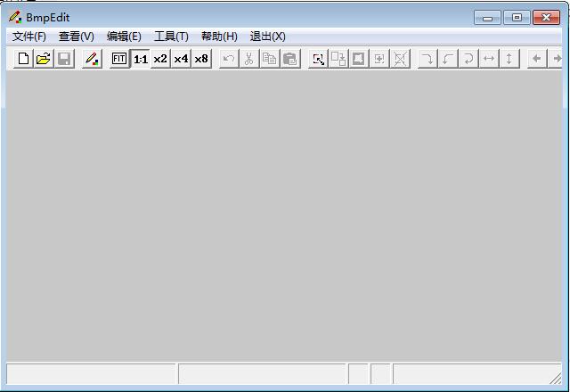Viewport: 570px width, 392px height.
Task: Zoom the image to x4
Action: 181,59
